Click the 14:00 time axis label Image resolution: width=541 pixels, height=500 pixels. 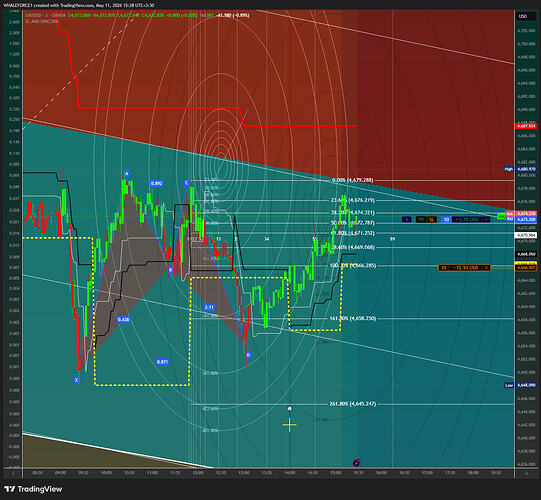pyautogui.click(x=289, y=473)
